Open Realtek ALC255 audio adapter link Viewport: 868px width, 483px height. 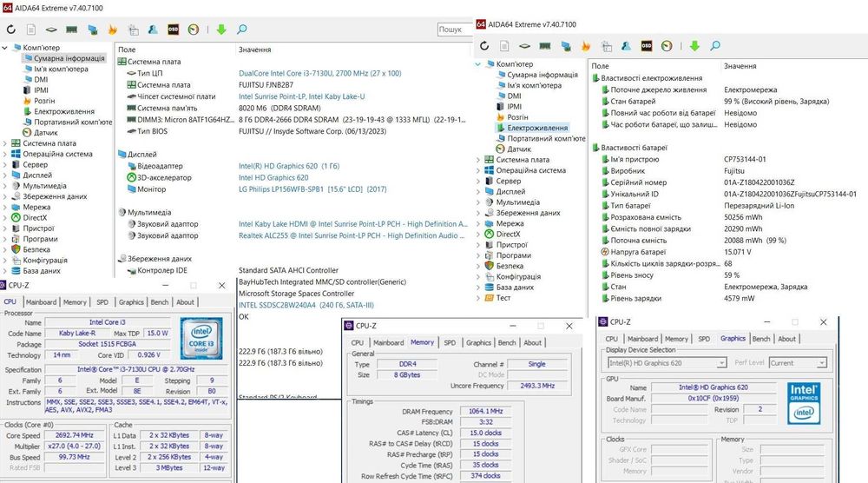click(352, 236)
